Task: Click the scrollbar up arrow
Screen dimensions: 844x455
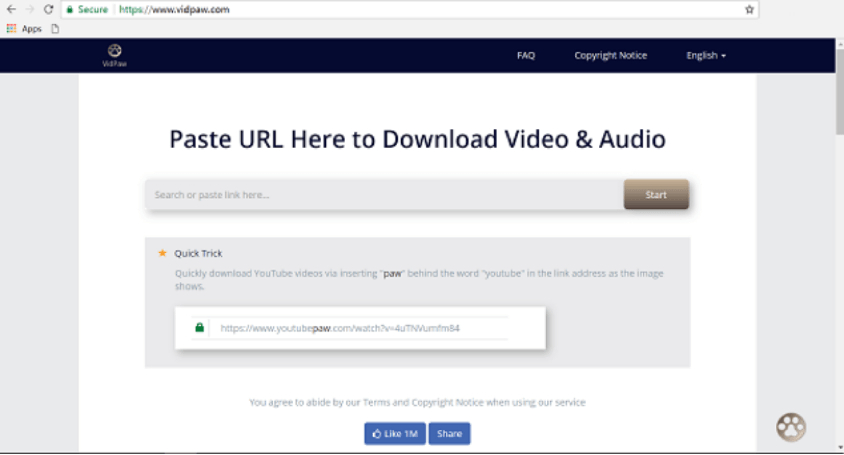Action: tap(840, 44)
